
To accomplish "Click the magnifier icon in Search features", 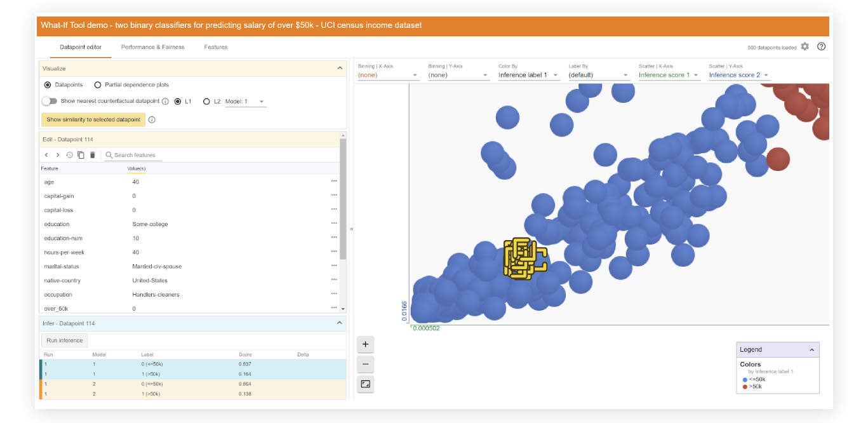I will 109,155.
